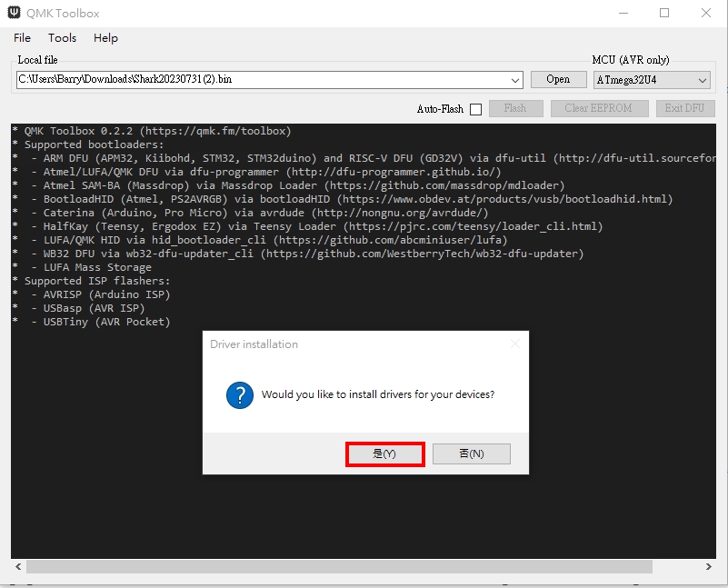Viewport: 728px width, 588px height.
Task: Click the 'LUFA Mass Storage' log line
Action: click(82, 267)
